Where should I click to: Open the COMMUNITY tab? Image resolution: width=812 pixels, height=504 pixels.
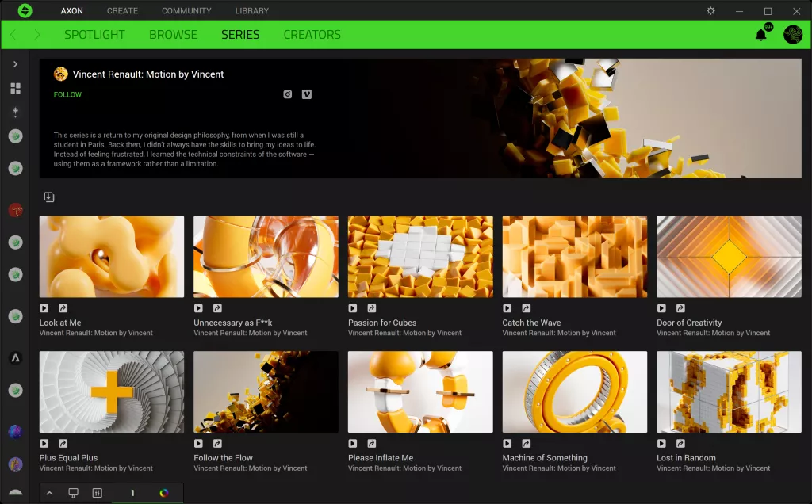[186, 11]
